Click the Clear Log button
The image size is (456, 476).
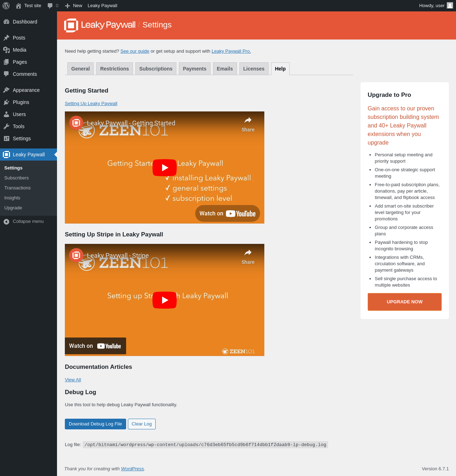pyautogui.click(x=142, y=424)
